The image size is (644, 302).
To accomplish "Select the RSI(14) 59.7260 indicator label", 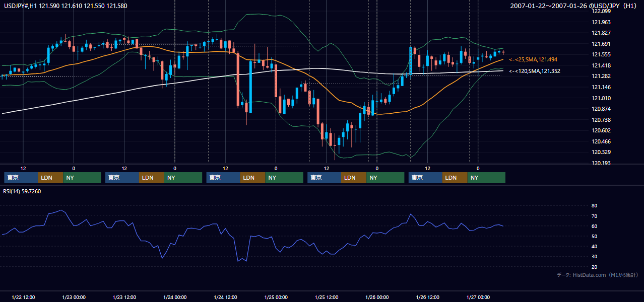I will (22, 191).
